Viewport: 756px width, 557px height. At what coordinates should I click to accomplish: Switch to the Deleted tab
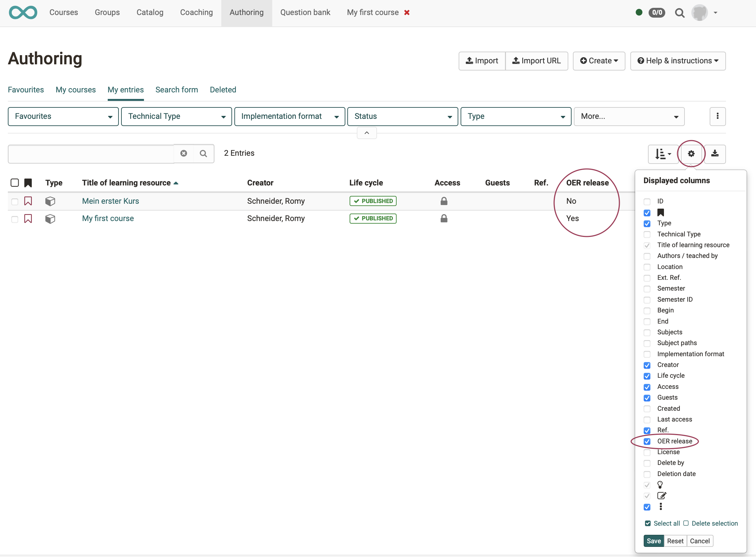223,90
